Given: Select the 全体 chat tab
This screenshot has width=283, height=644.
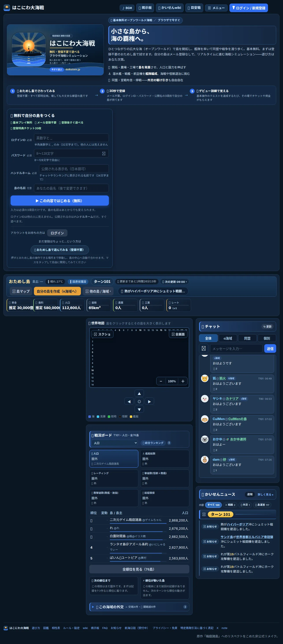Looking at the screenshot, I should coord(208,338).
